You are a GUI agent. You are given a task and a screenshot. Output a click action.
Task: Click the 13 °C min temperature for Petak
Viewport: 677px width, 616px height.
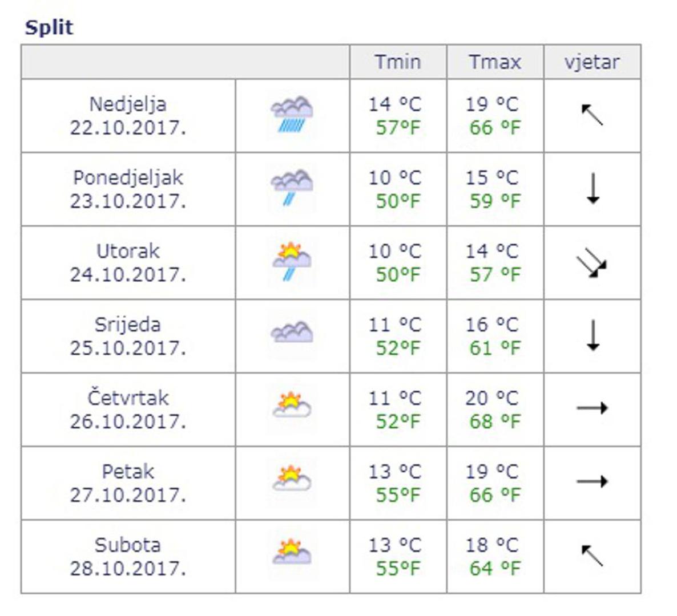pyautogui.click(x=394, y=472)
